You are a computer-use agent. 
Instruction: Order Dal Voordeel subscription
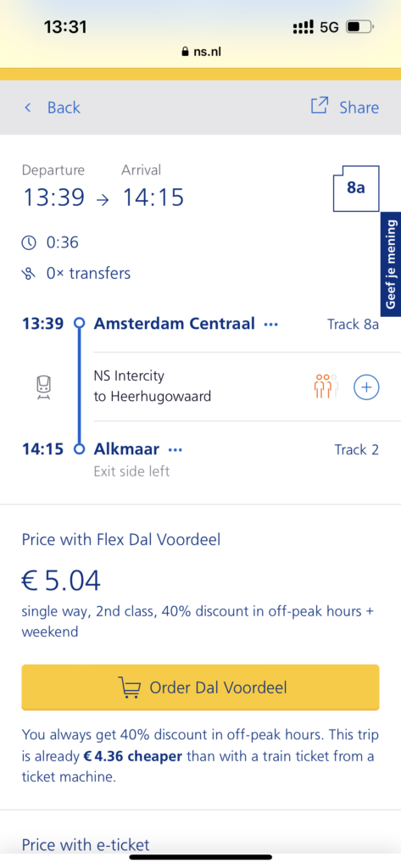pos(200,687)
